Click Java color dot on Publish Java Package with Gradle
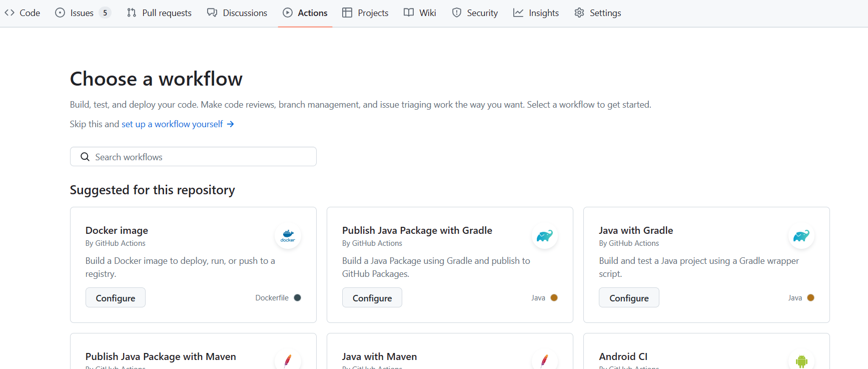This screenshot has height=369, width=868. [554, 298]
